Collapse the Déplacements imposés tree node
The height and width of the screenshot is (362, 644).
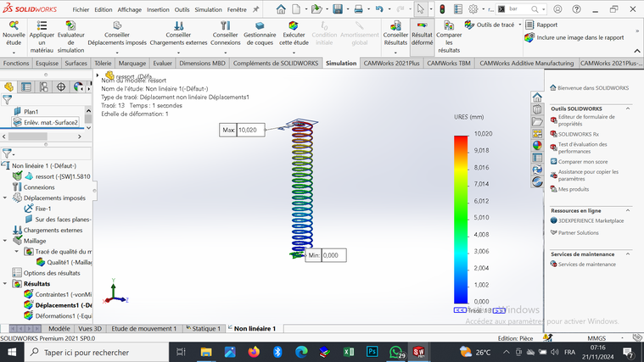click(x=6, y=198)
